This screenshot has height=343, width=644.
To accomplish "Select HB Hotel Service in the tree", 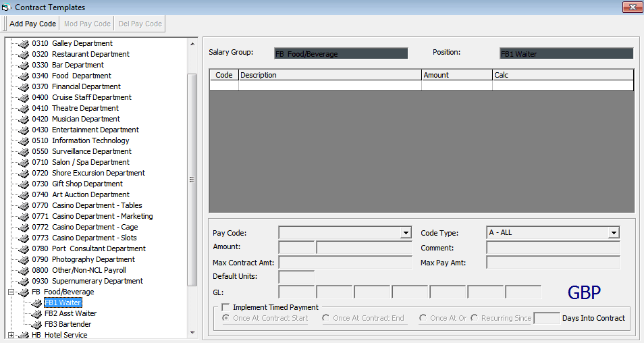I will tap(59, 335).
